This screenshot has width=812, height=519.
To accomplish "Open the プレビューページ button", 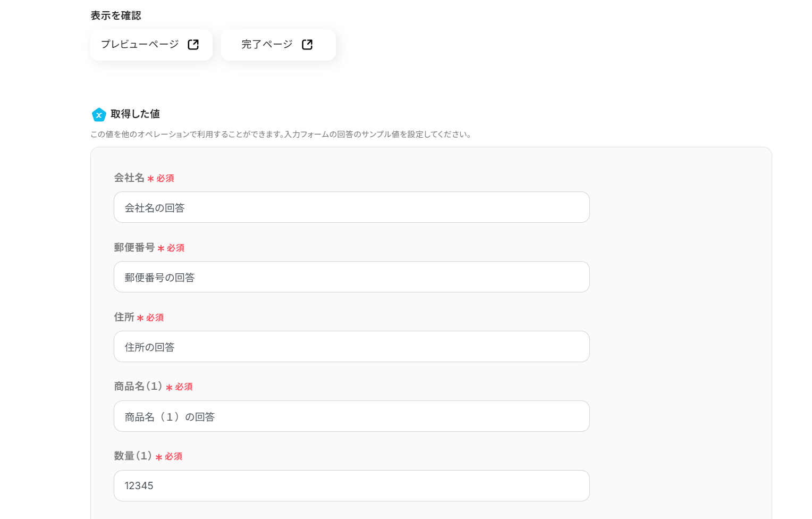I will [x=151, y=45].
